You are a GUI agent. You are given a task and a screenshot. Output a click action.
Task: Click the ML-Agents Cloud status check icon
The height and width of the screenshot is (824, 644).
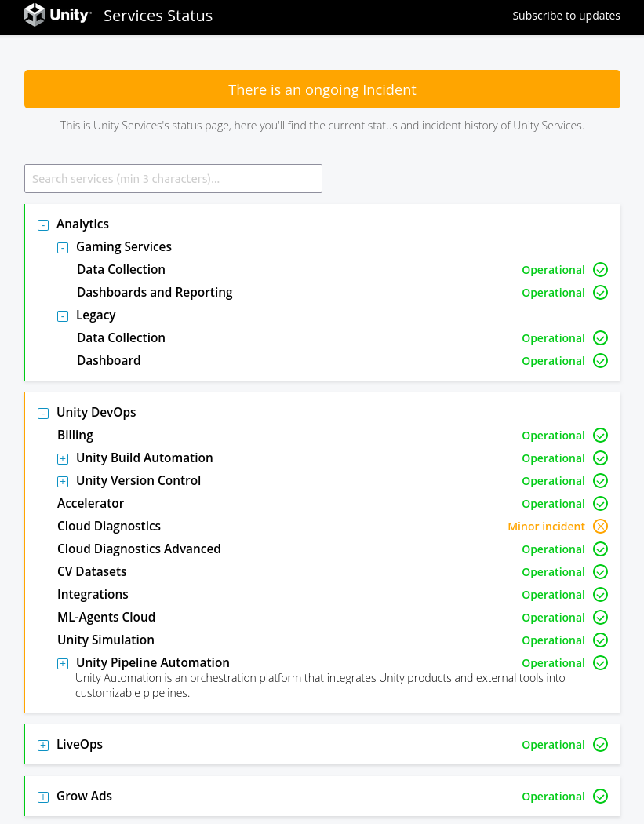pyautogui.click(x=600, y=618)
